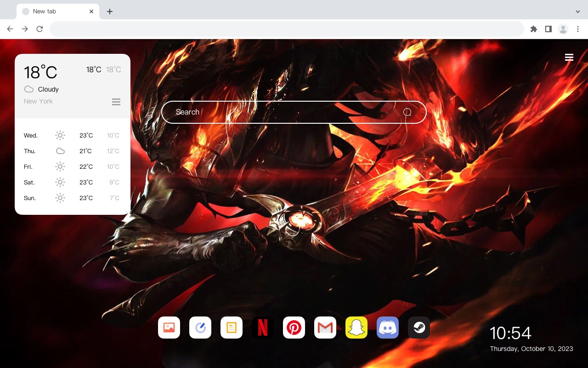Click the browser address bar
The image size is (588, 368).
point(287,29)
